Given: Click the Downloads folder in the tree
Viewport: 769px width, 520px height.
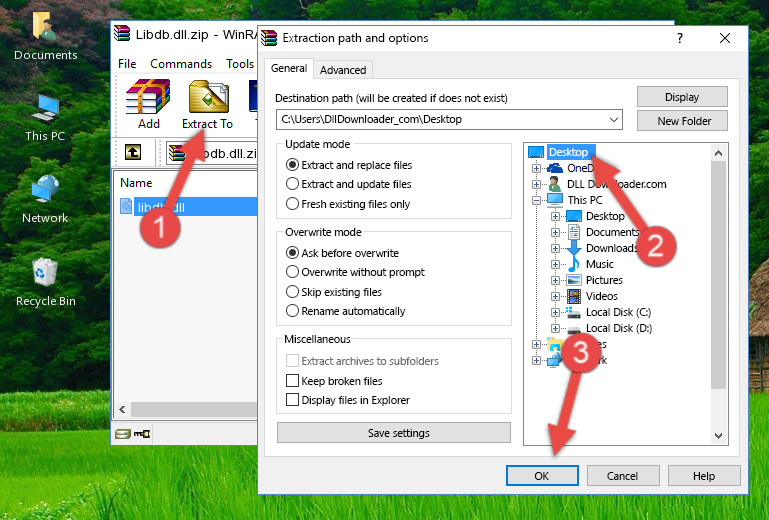Looking at the screenshot, I should [x=612, y=248].
